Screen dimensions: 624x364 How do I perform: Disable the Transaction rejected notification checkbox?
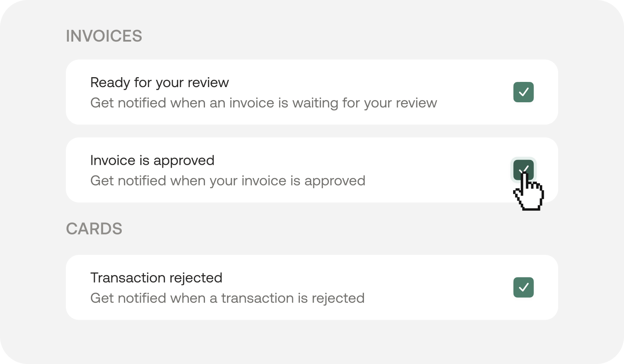(x=523, y=288)
